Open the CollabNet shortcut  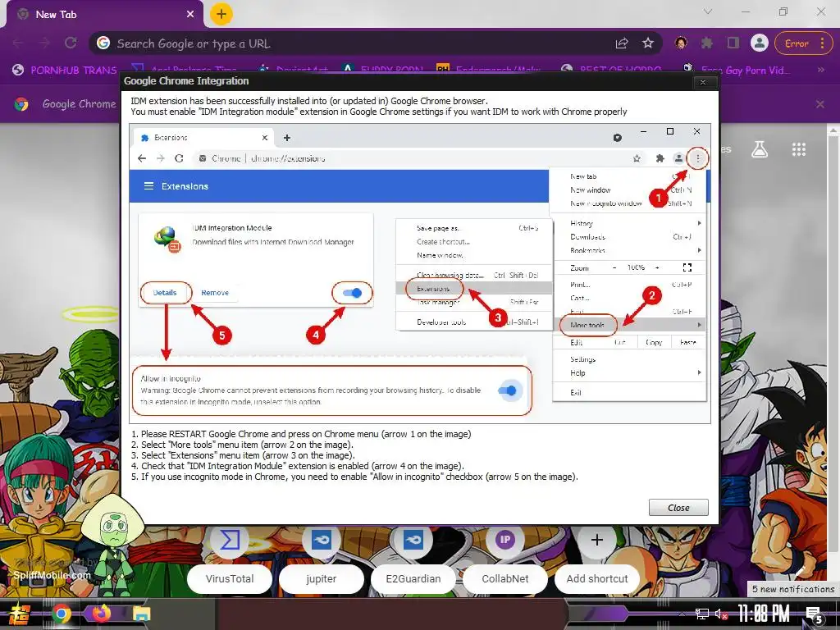(505, 578)
